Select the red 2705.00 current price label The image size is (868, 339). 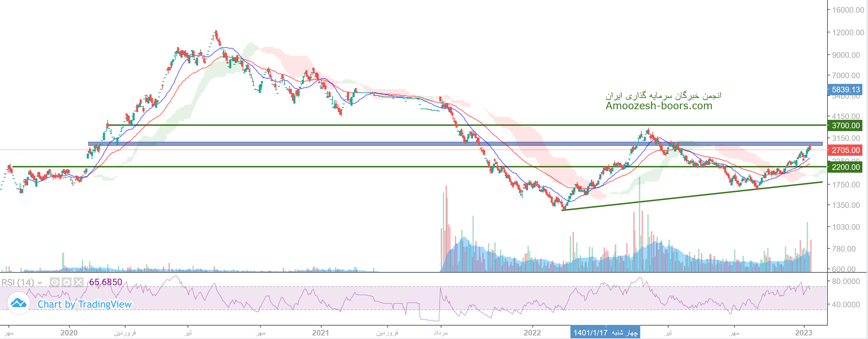click(x=845, y=150)
